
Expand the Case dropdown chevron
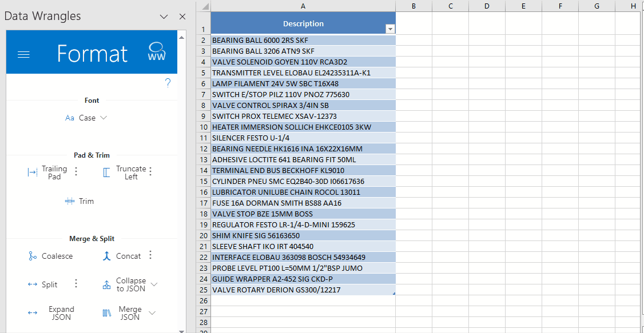click(104, 118)
